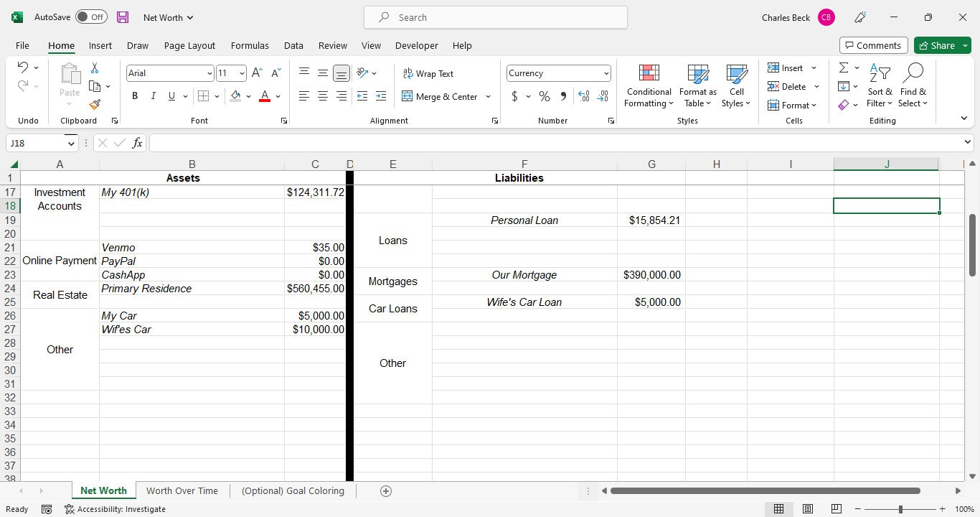Image resolution: width=980 pixels, height=517 pixels.
Task: Apply the red Font Color
Action: [x=265, y=96]
